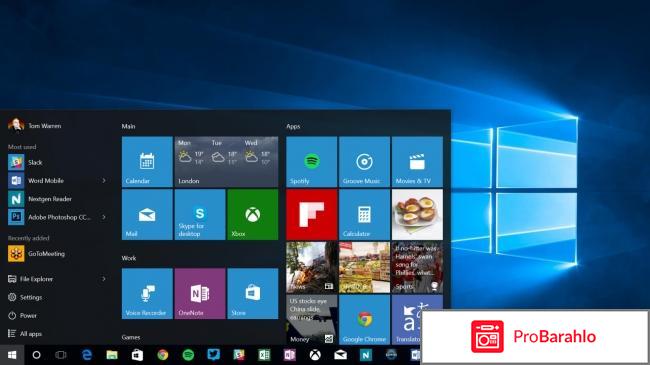Launch Chrome from the taskbar
Image resolution: width=650 pixels, height=365 pixels.
click(x=162, y=355)
